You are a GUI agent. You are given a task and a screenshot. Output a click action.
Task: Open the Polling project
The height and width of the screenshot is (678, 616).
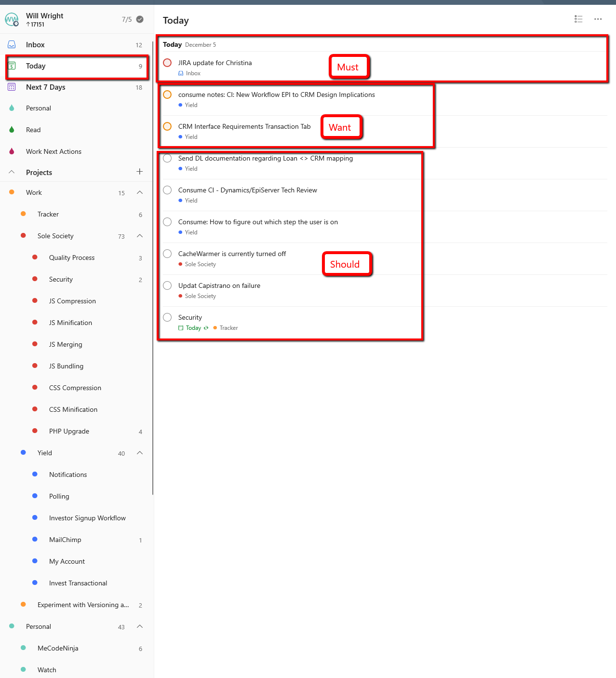coord(76,496)
